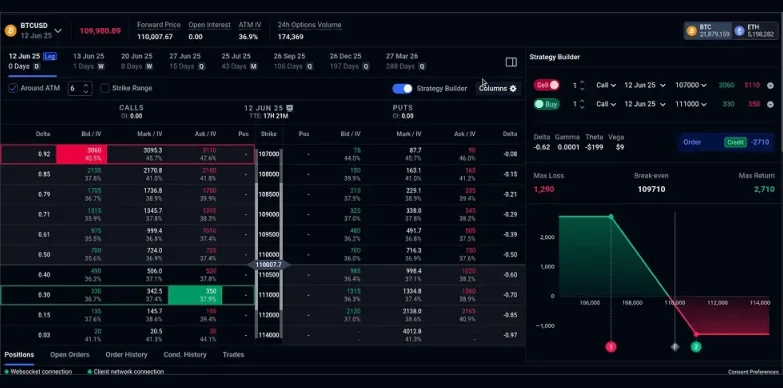Open Consent Preferences link
The height and width of the screenshot is (388, 783).
(753, 372)
